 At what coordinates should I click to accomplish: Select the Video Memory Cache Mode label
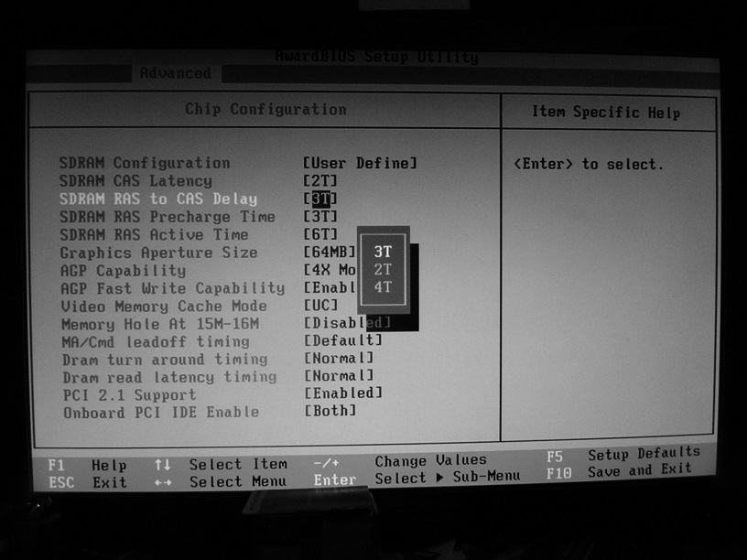coord(164,307)
